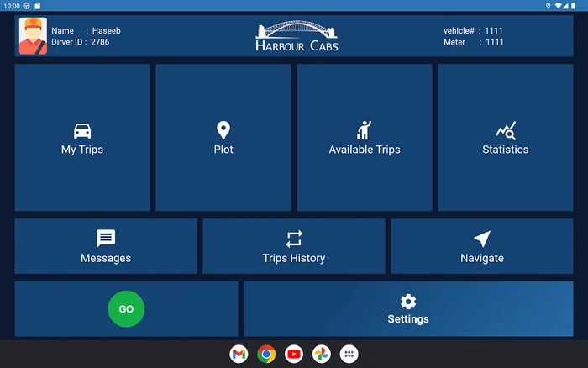The width and height of the screenshot is (588, 368).
Task: Tap the Plot location pin icon
Action: point(223,130)
